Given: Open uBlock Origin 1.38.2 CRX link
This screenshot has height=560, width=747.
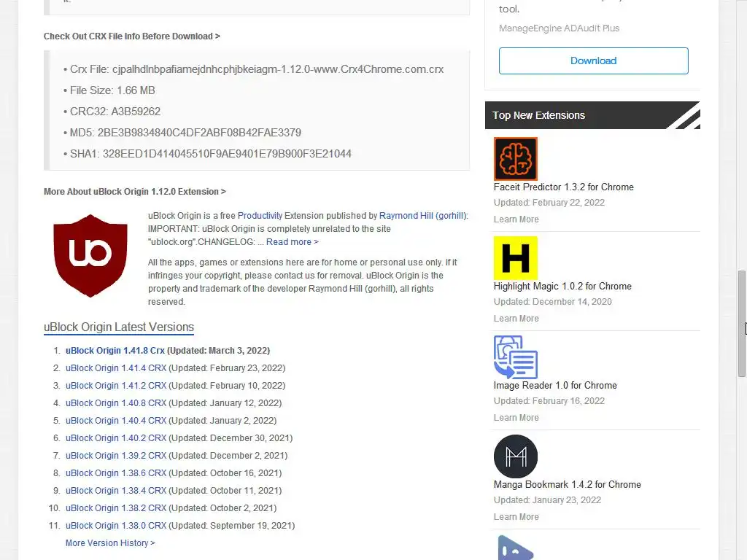Looking at the screenshot, I should (116, 508).
